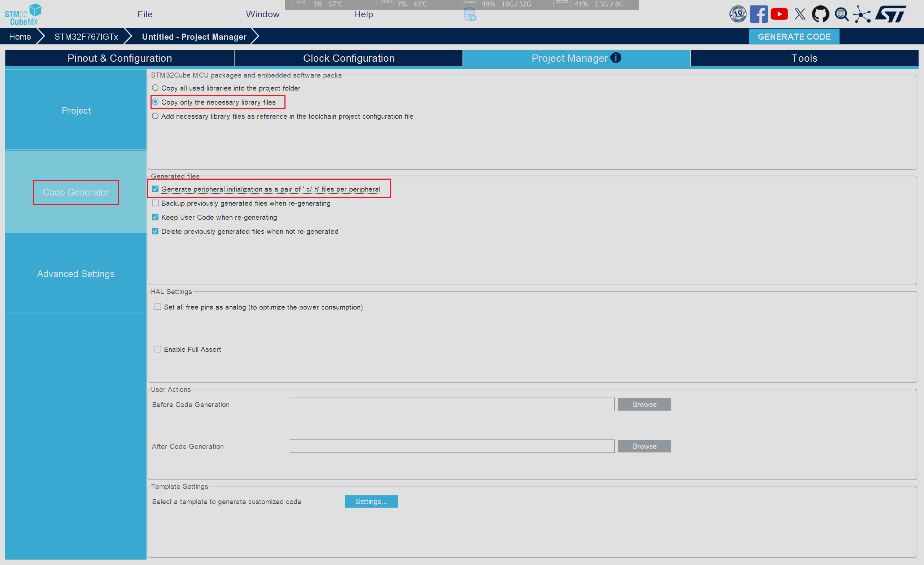Click the After Code Generation input field

452,446
